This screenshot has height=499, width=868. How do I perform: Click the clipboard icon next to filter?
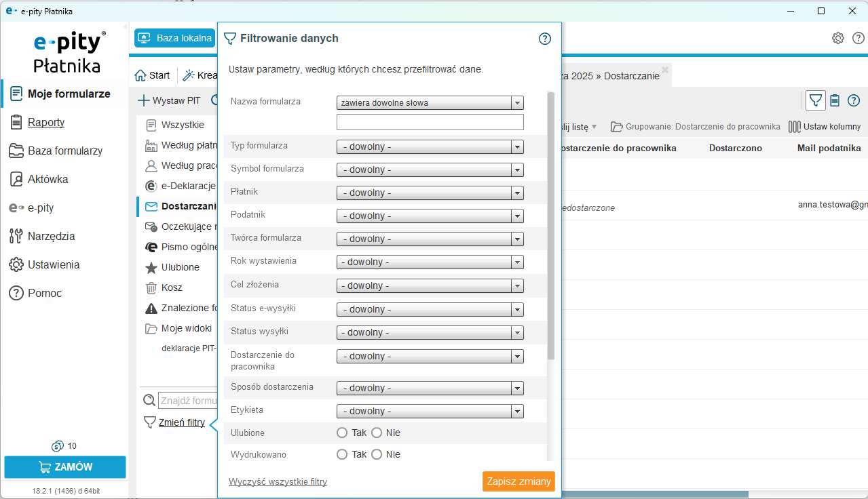click(x=835, y=100)
